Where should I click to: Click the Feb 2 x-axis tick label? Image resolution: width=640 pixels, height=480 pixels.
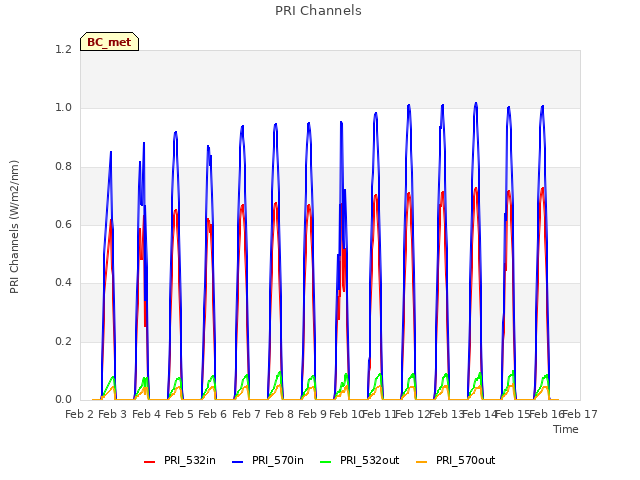(x=80, y=414)
